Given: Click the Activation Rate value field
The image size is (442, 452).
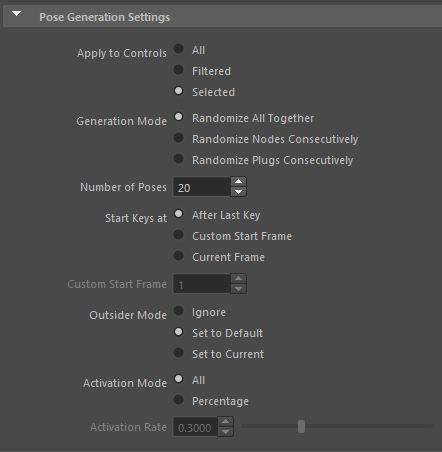Looking at the screenshot, I should (x=195, y=427).
